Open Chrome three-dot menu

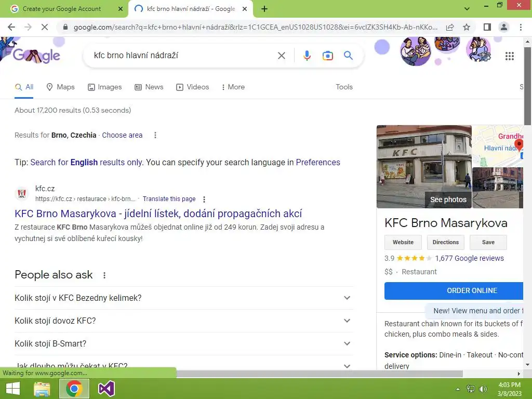tap(521, 27)
